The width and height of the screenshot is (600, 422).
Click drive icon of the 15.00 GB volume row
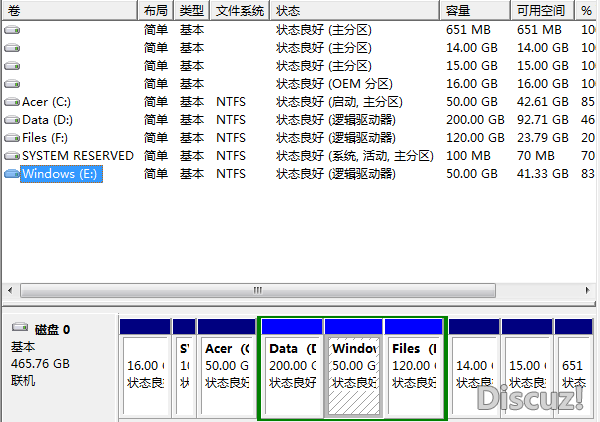[12, 66]
